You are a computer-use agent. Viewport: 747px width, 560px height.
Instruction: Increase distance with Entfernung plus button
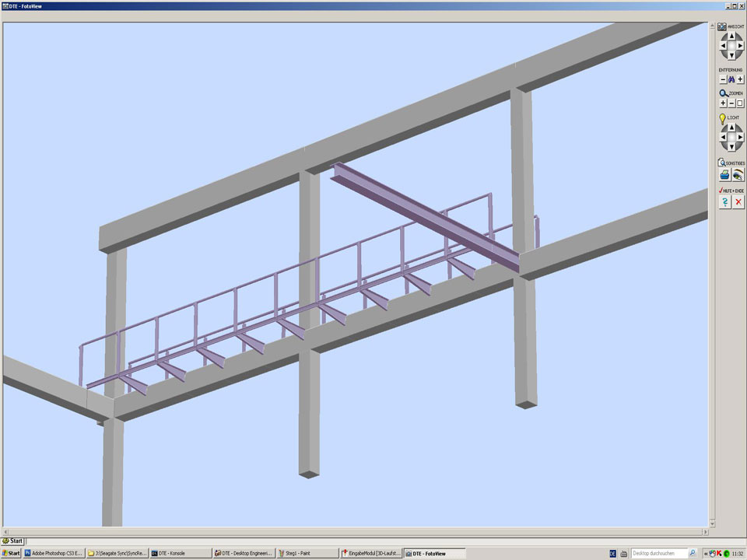pos(740,79)
